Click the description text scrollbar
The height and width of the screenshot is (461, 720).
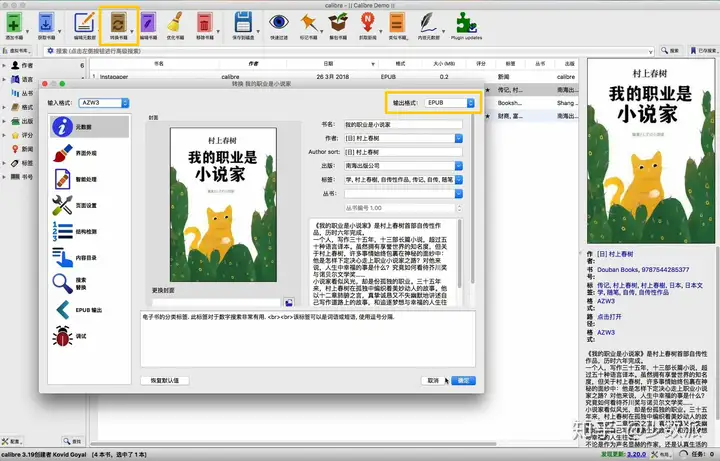tap(459, 252)
